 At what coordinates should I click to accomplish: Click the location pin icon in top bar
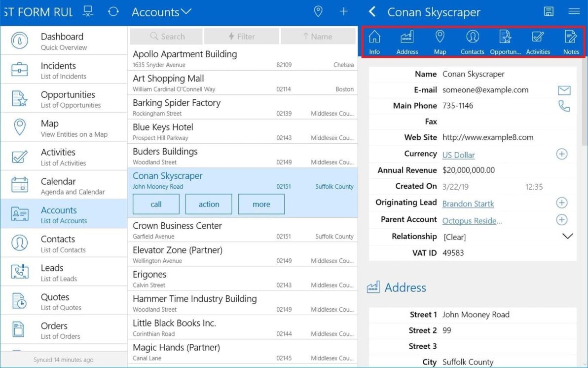click(318, 11)
